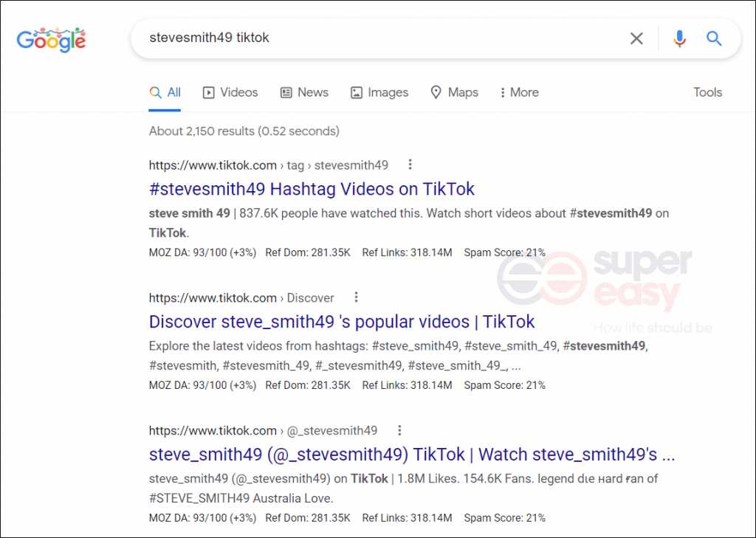This screenshot has width=756, height=538.
Task: Clear the search box with the X icon
Action: [x=636, y=38]
